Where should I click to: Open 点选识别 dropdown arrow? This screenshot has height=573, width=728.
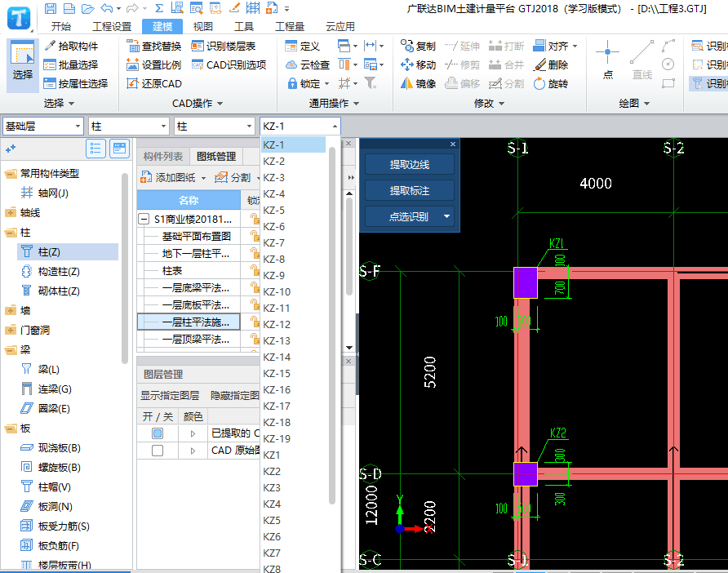(x=446, y=216)
